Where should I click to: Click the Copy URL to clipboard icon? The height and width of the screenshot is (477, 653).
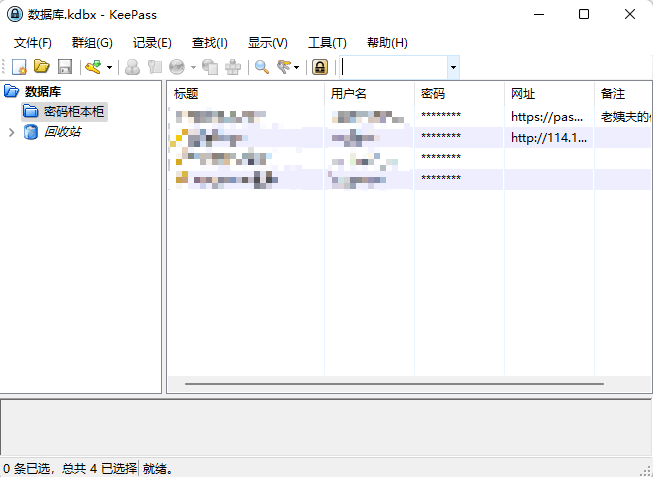coord(210,67)
